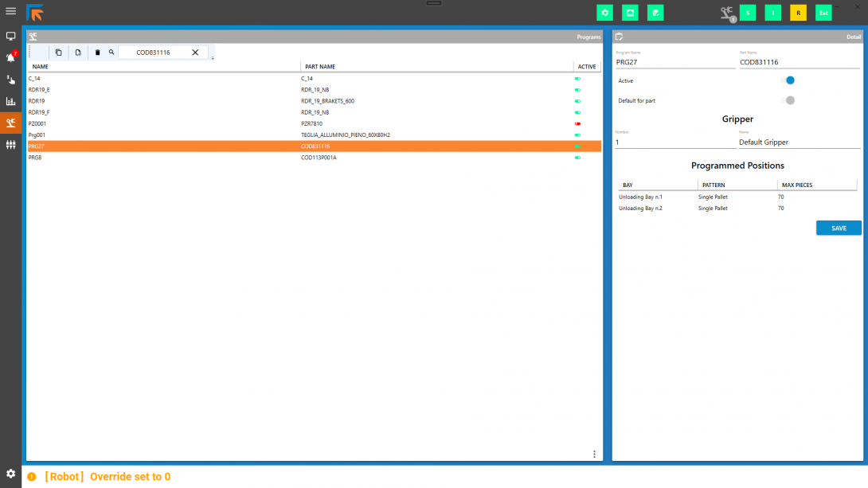868x488 pixels.
Task: Open the hamburger navigation menu
Action: coord(10,11)
